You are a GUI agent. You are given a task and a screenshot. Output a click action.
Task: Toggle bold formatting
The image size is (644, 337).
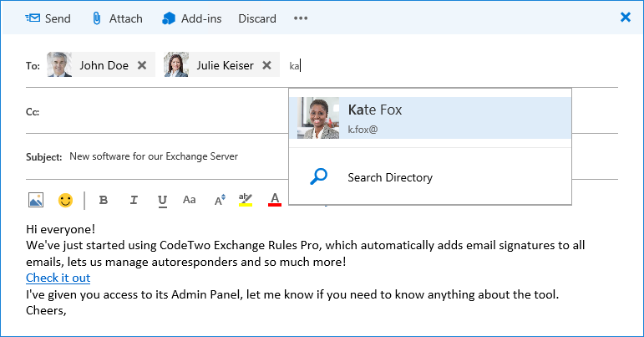(x=104, y=200)
